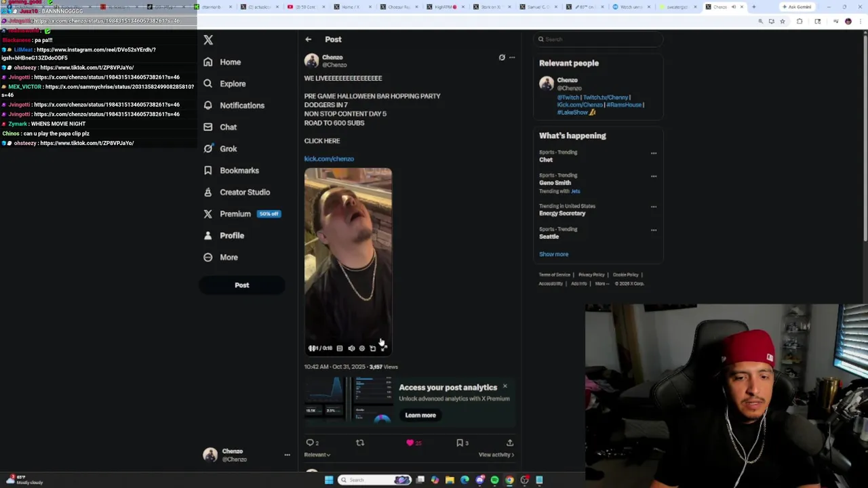Toggle video captions icon

[x=340, y=348]
